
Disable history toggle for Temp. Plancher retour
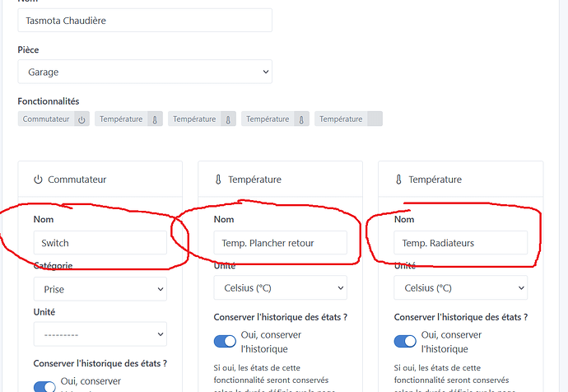pos(225,341)
